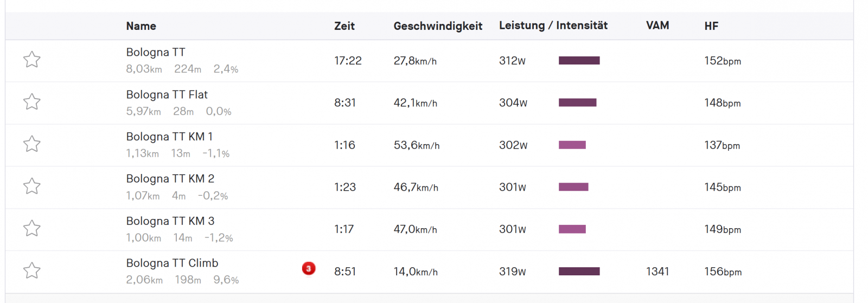This screenshot has height=303, width=868.
Task: Click the intensity bar for Bologna TT KM 2
Action: pyautogui.click(x=573, y=187)
